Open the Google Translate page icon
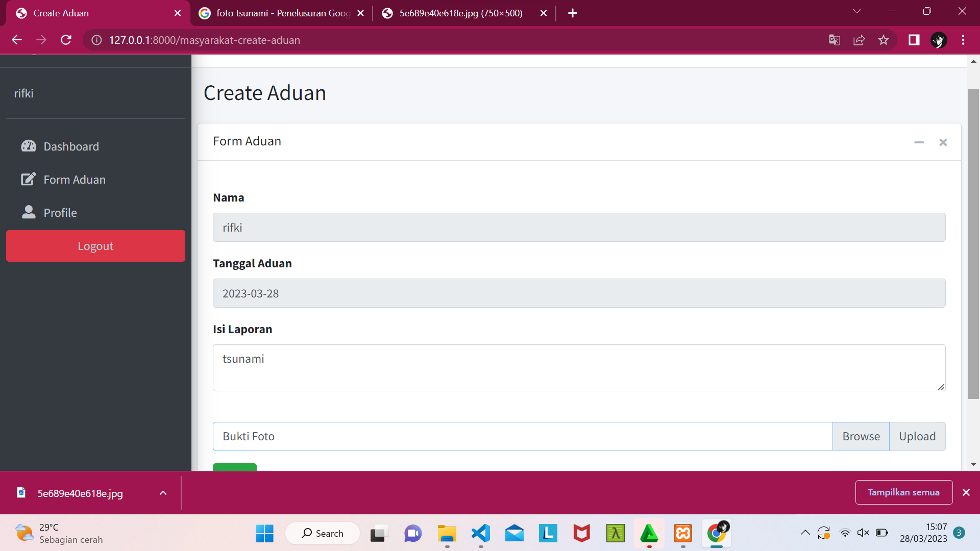Screen dimensions: 980x551 835,40
